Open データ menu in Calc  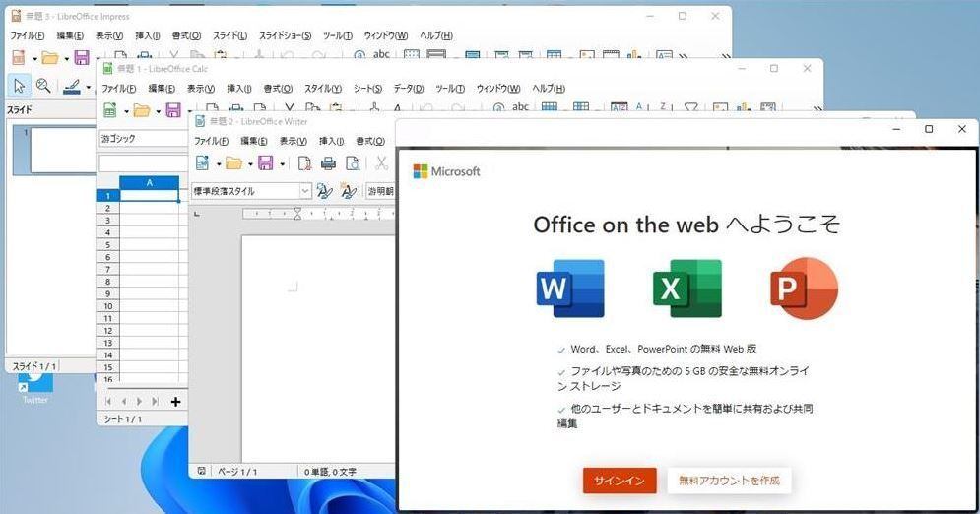pos(408,88)
